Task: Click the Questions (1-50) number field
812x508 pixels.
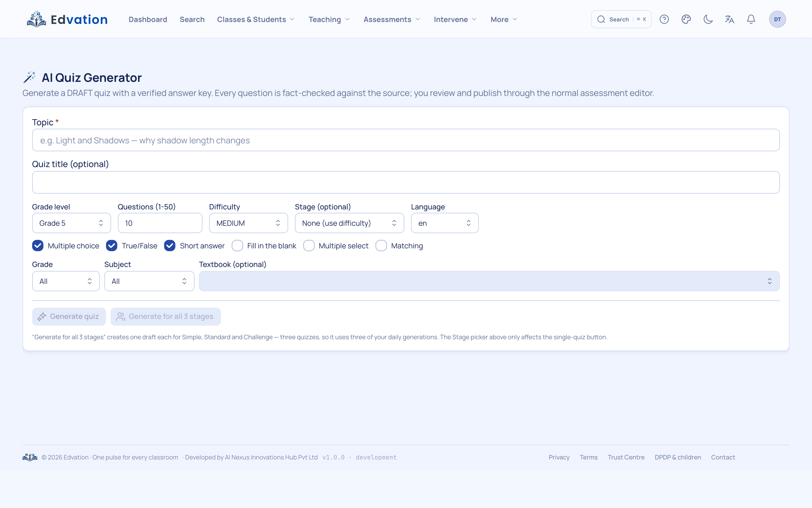Action: pyautogui.click(x=160, y=223)
